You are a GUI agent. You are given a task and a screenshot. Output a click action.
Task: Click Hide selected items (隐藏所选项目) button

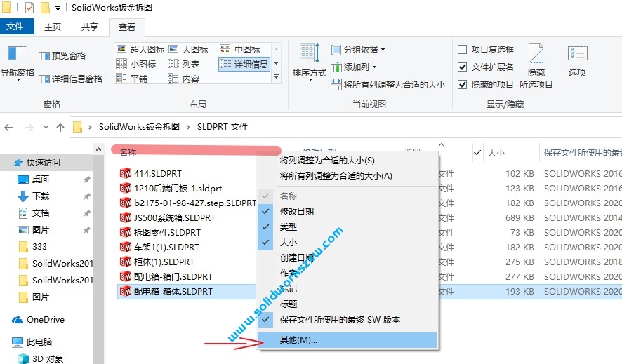click(x=536, y=66)
